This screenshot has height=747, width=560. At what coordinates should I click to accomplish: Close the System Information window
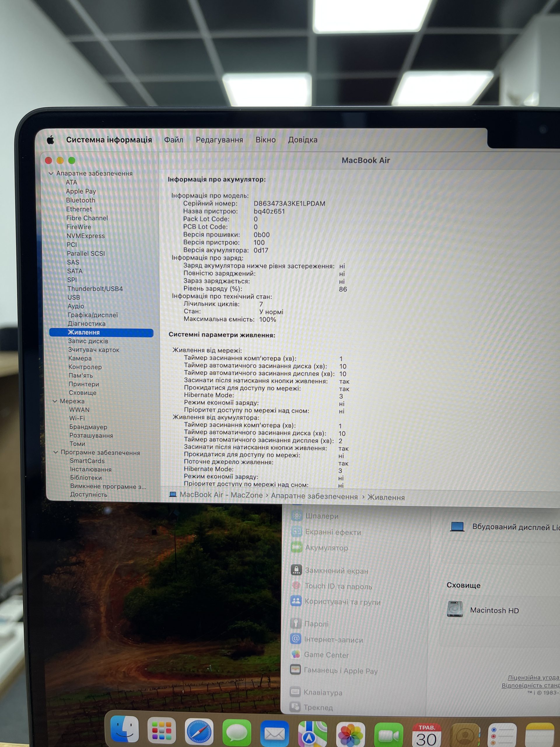[48, 160]
